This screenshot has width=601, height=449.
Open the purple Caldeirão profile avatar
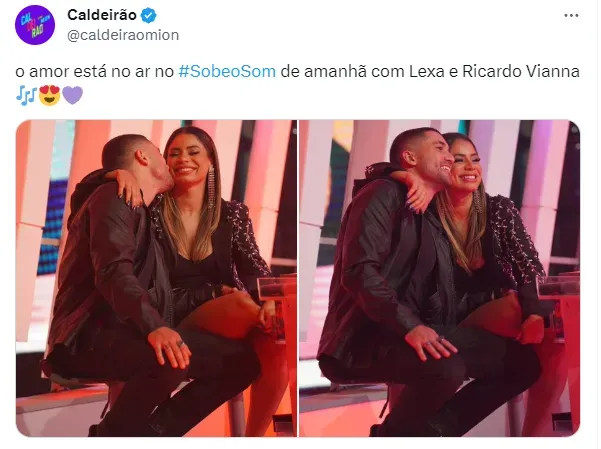35,25
